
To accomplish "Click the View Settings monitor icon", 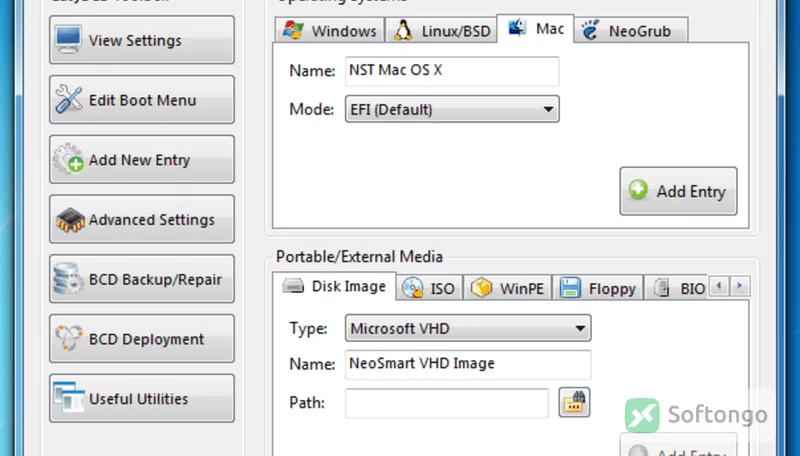I will pyautogui.click(x=68, y=39).
